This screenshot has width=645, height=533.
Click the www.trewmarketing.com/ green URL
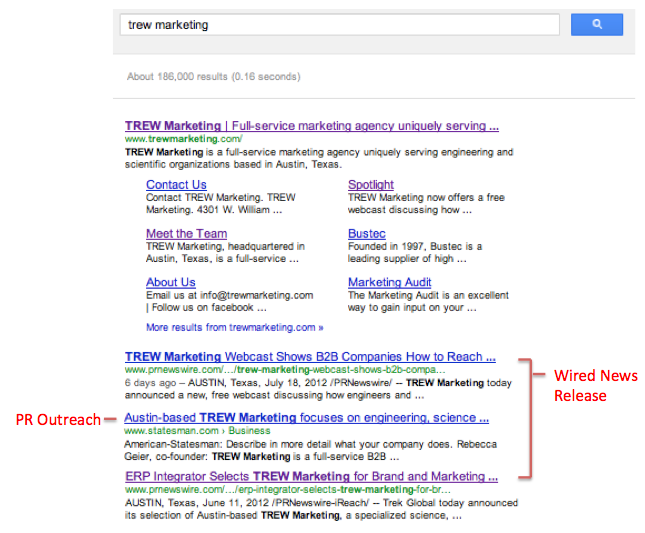pyautogui.click(x=183, y=139)
